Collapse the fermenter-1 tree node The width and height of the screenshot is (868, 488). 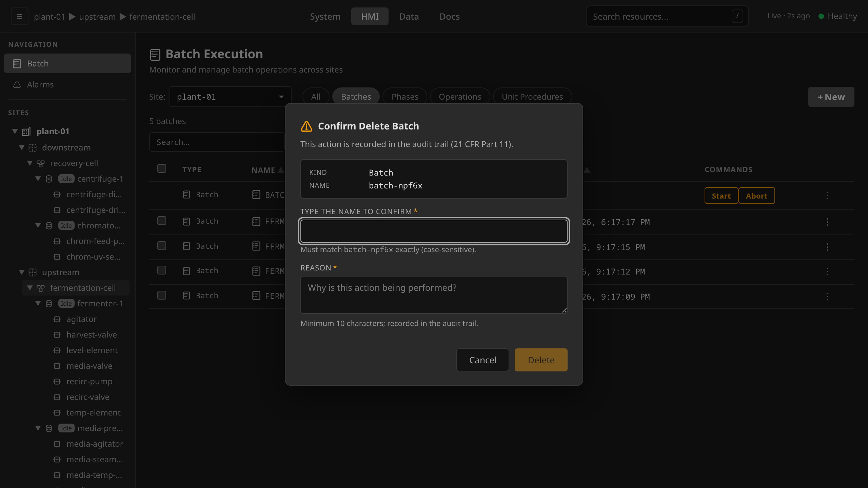point(38,303)
